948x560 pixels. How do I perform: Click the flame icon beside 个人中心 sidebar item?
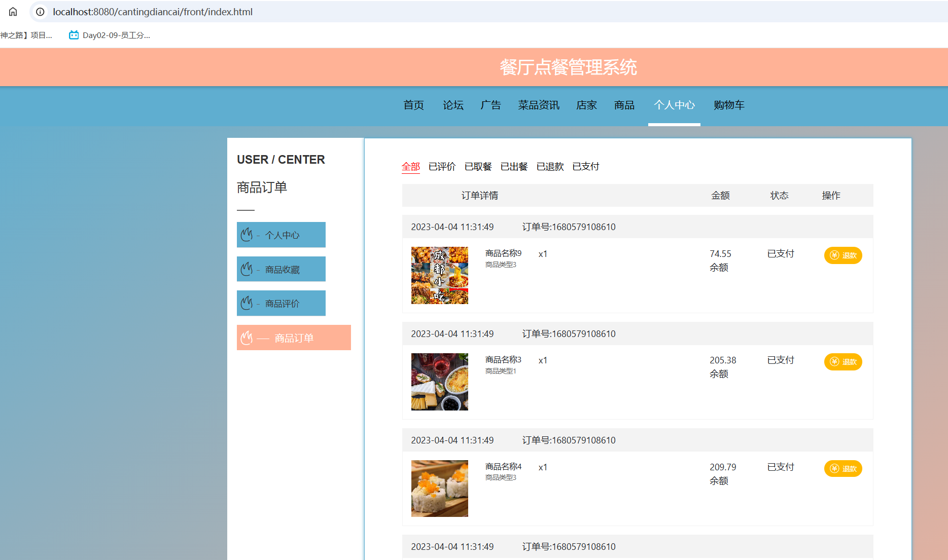click(247, 234)
